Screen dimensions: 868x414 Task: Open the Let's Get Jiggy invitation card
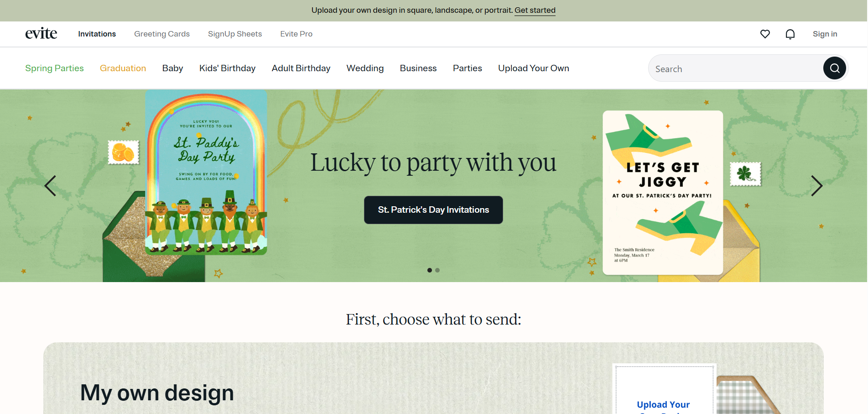point(663,193)
